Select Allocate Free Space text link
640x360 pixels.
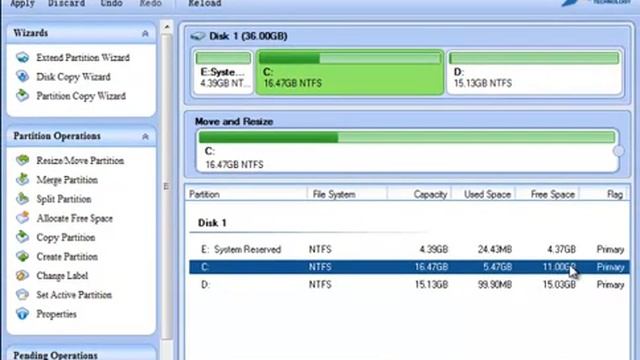tap(74, 218)
